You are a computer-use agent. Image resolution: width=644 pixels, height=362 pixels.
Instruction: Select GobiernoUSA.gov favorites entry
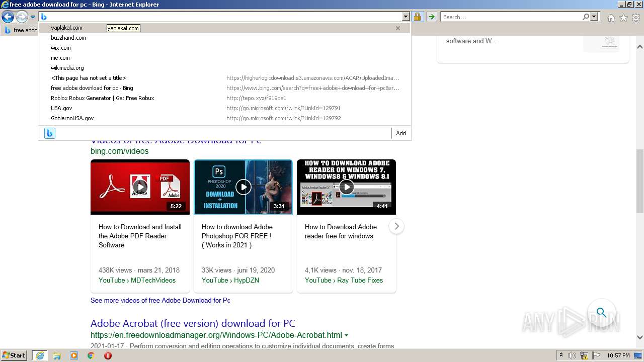[224, 118]
